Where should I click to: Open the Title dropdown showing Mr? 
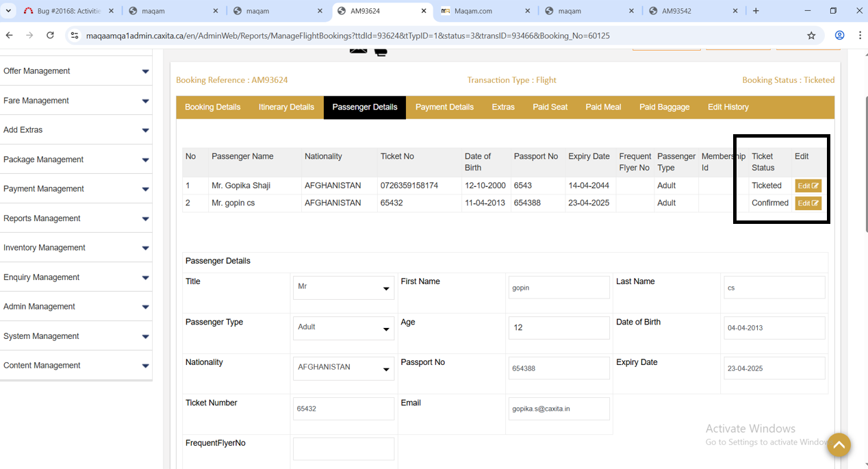[x=344, y=288]
